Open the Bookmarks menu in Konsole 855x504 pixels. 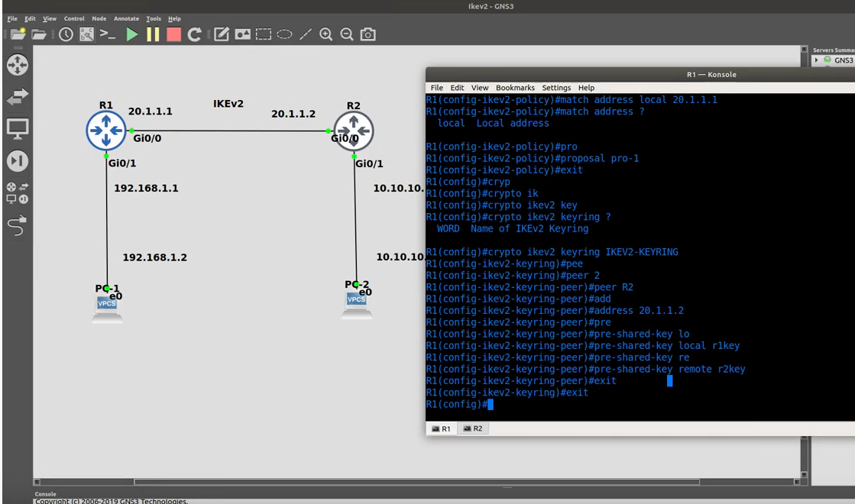click(515, 88)
